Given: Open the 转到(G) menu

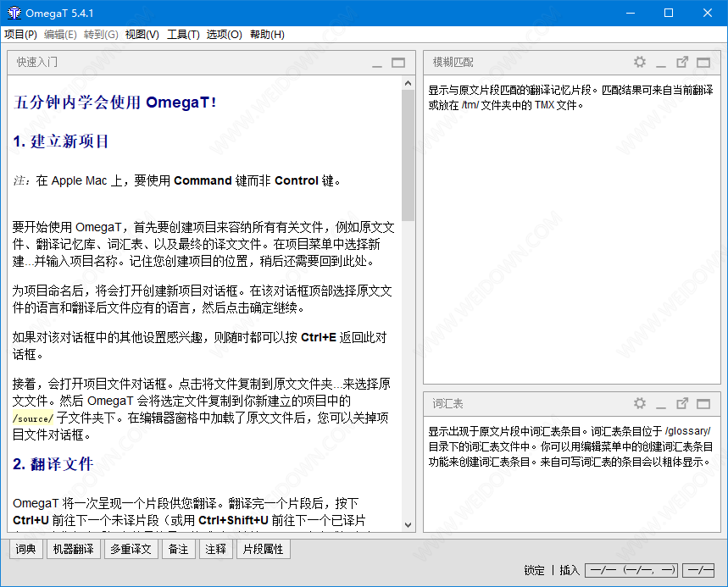Looking at the screenshot, I should pyautogui.click(x=101, y=35).
